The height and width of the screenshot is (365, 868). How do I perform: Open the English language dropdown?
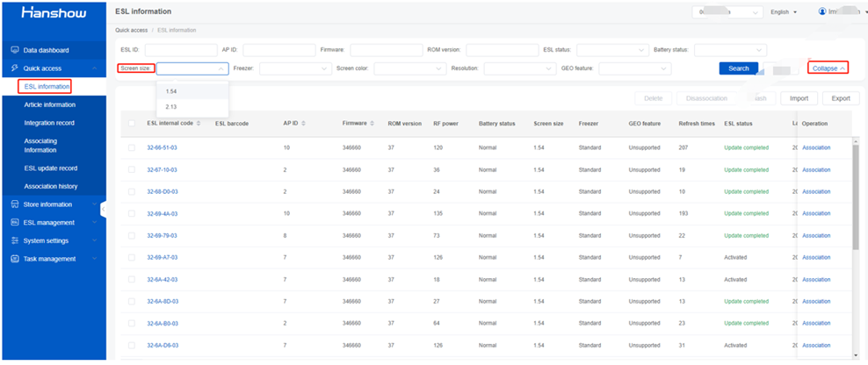click(x=784, y=12)
